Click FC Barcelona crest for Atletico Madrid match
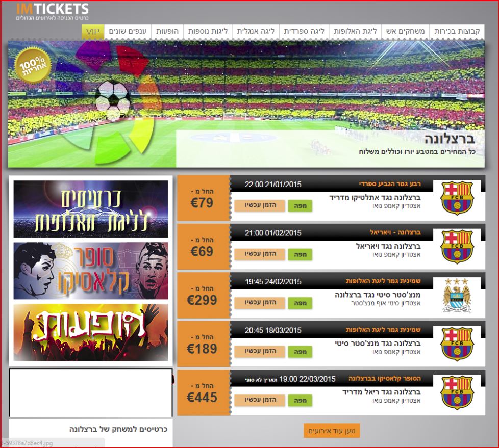 457,198
